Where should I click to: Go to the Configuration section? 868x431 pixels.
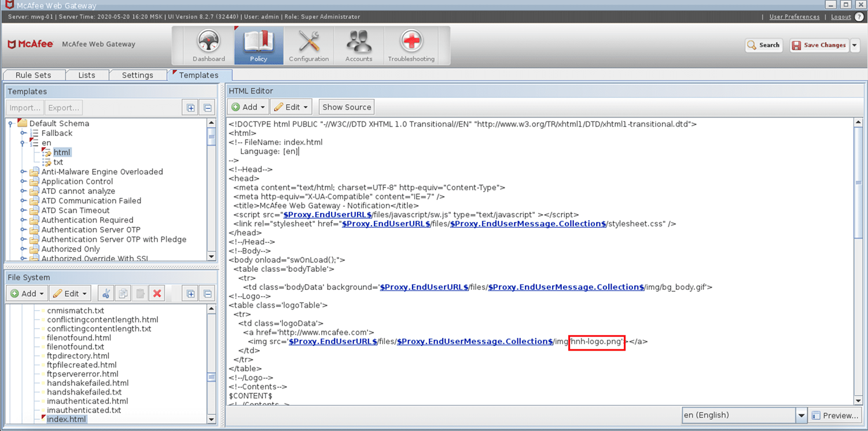309,45
